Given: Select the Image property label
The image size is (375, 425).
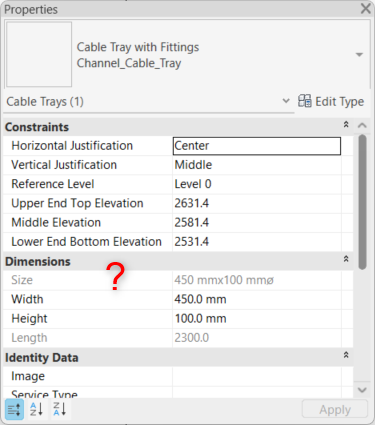Looking at the screenshot, I should click(28, 376).
